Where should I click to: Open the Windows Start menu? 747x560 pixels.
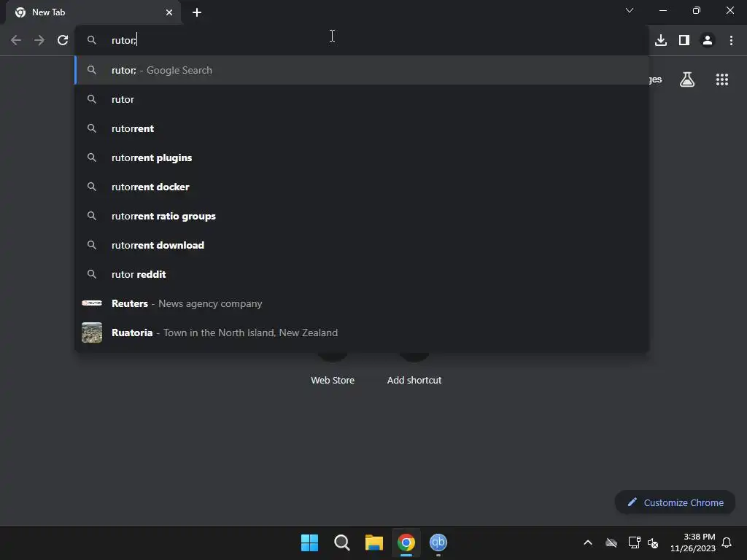point(309,542)
